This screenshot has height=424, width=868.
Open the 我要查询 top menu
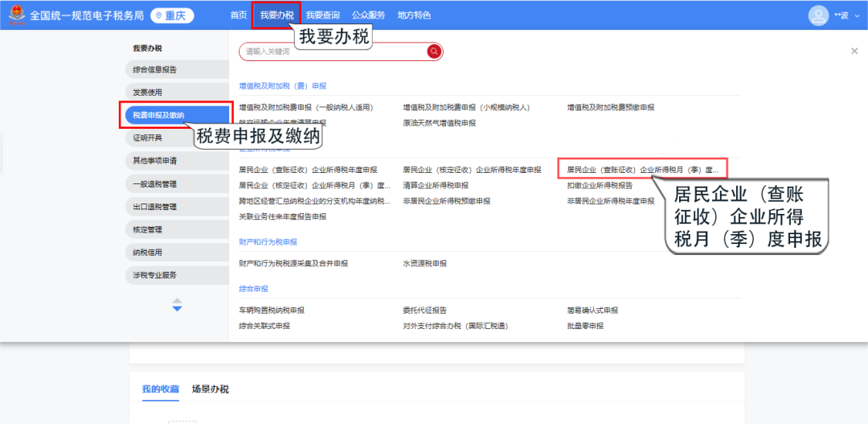pyautogui.click(x=322, y=15)
